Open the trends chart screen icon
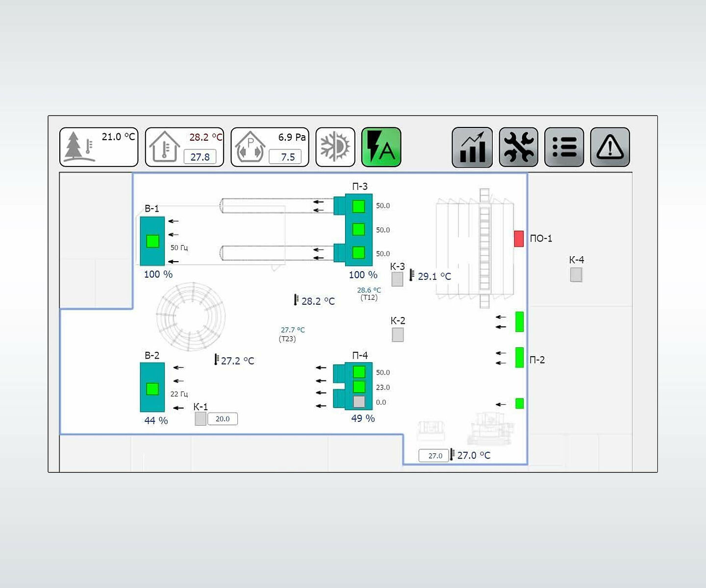 pos(472,147)
